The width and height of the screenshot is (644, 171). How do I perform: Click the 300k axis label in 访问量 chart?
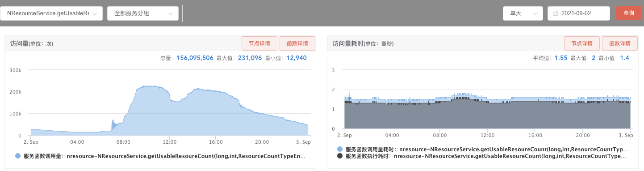click(16, 70)
